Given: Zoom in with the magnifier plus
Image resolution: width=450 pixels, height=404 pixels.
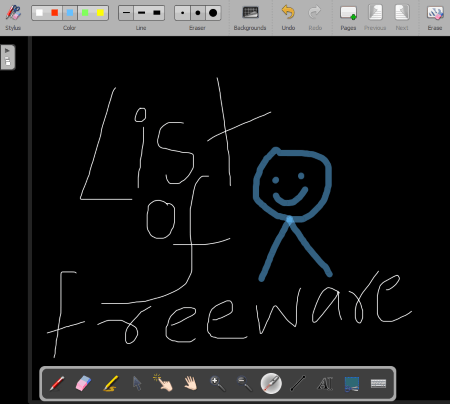Looking at the screenshot, I should coord(217,383).
